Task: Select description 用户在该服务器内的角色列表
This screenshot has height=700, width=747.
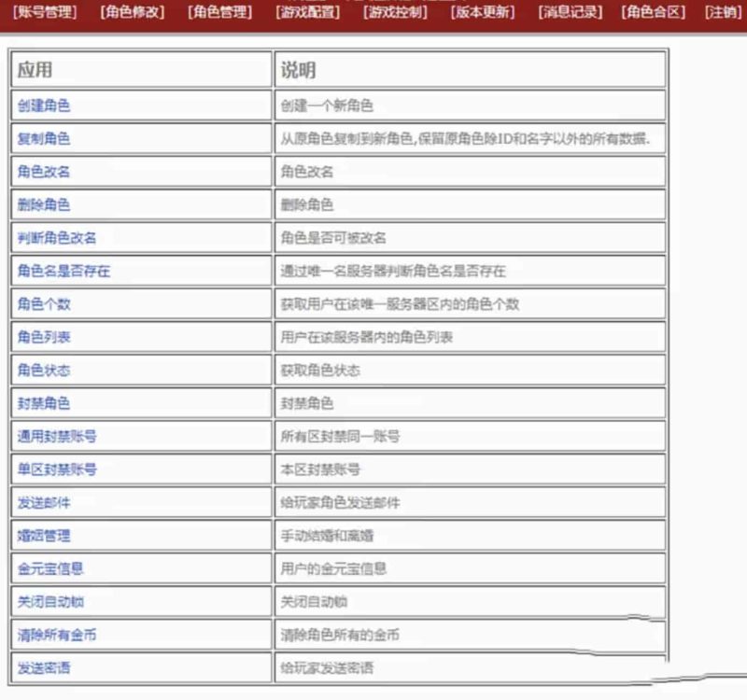Action: 366,337
